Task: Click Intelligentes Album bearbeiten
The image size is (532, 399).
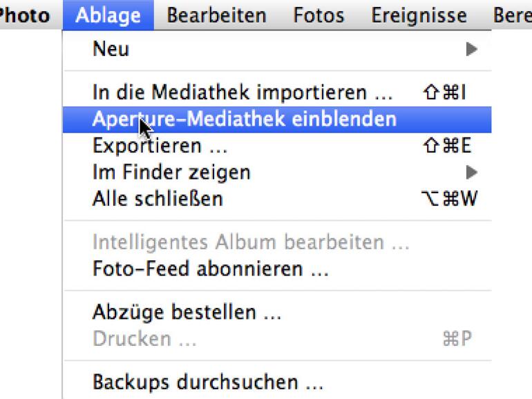Action: coord(251,242)
